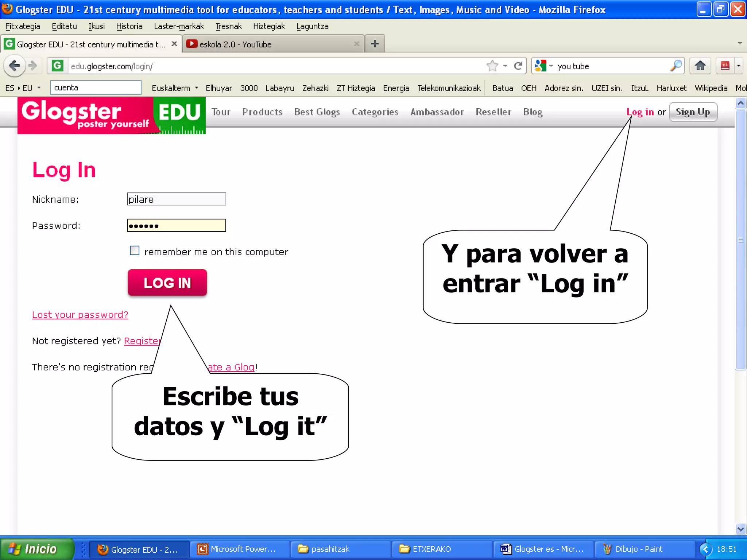Screen dimensions: 747x560
Task: Open the Editatu menu
Action: tap(64, 26)
